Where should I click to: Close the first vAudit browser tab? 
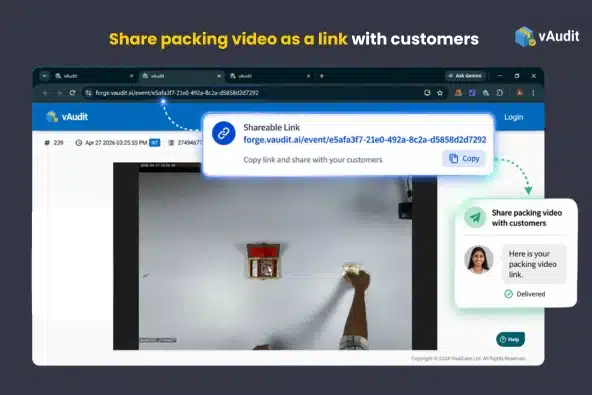pyautogui.click(x=131, y=76)
